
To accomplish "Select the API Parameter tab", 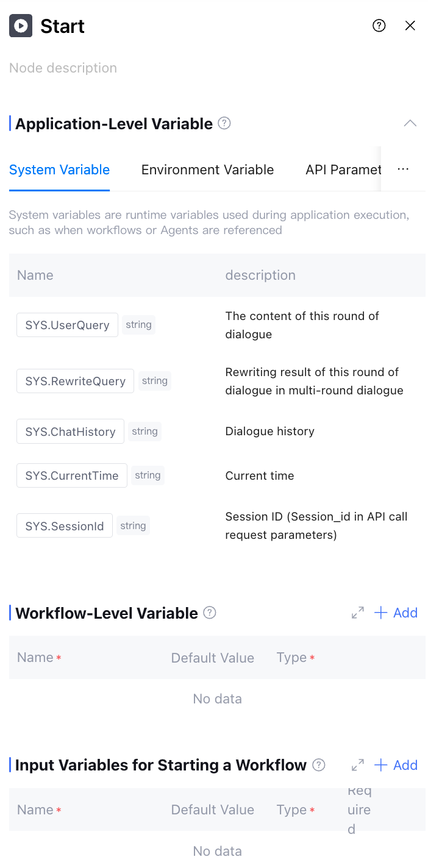I will coord(343,170).
